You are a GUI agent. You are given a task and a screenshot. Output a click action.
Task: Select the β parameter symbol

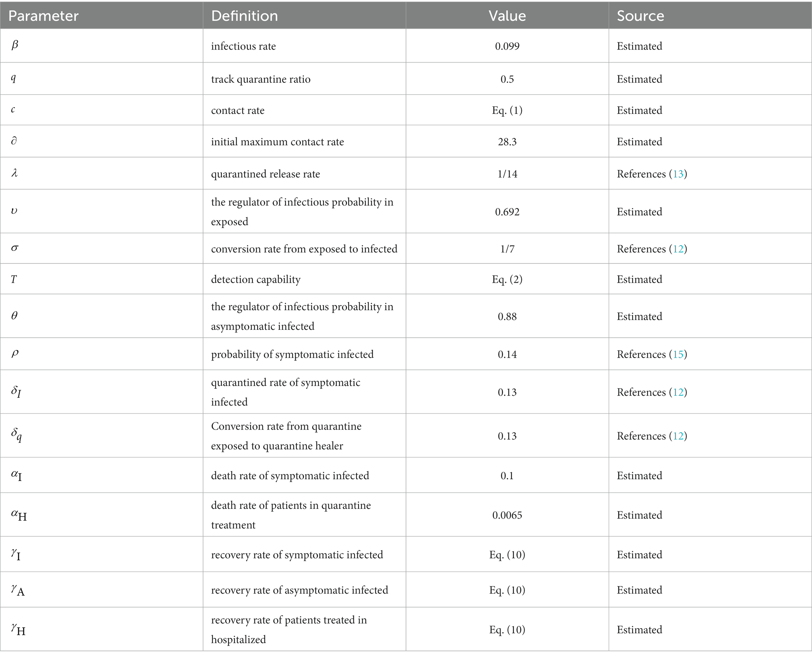click(15, 44)
